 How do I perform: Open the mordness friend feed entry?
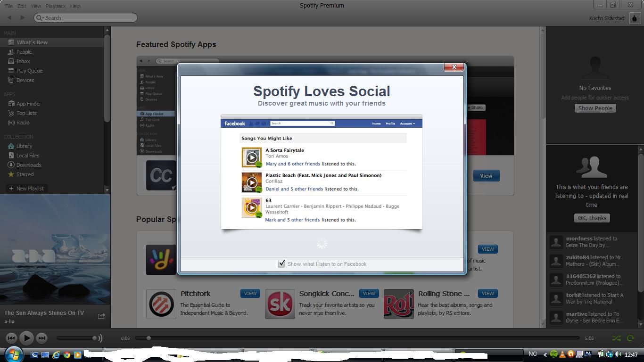click(x=592, y=242)
